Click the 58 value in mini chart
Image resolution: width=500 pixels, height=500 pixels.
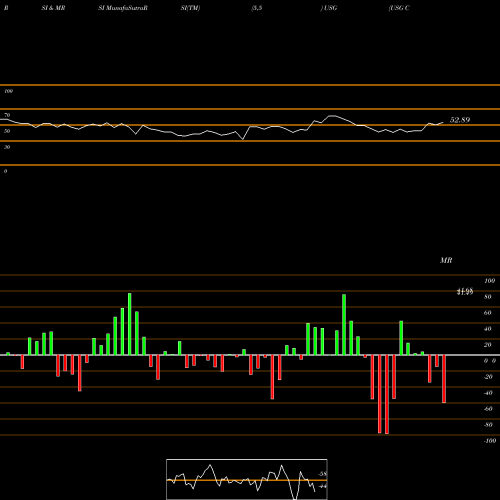coord(323,474)
